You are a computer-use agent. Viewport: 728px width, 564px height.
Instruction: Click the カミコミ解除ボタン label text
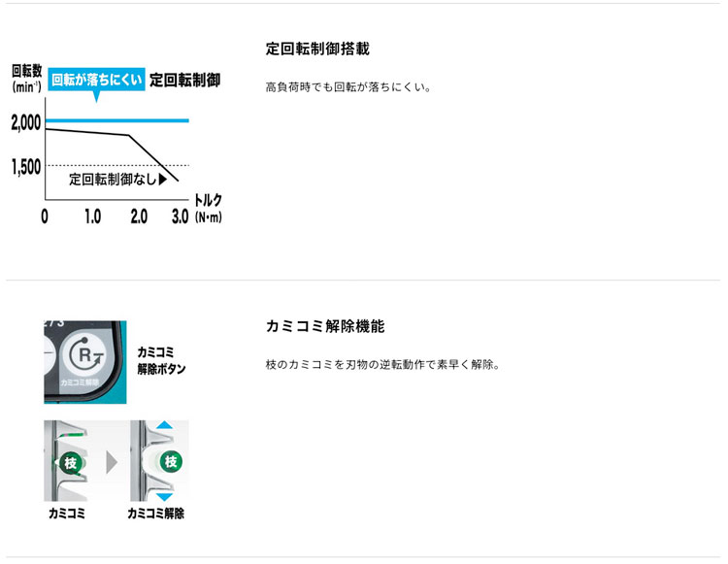click(161, 360)
